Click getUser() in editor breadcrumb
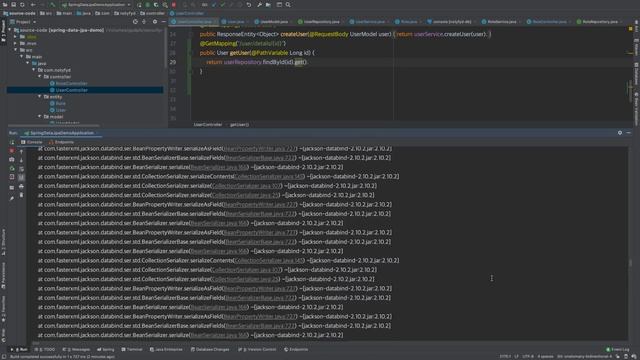This screenshot has height=360, width=640. (239, 124)
